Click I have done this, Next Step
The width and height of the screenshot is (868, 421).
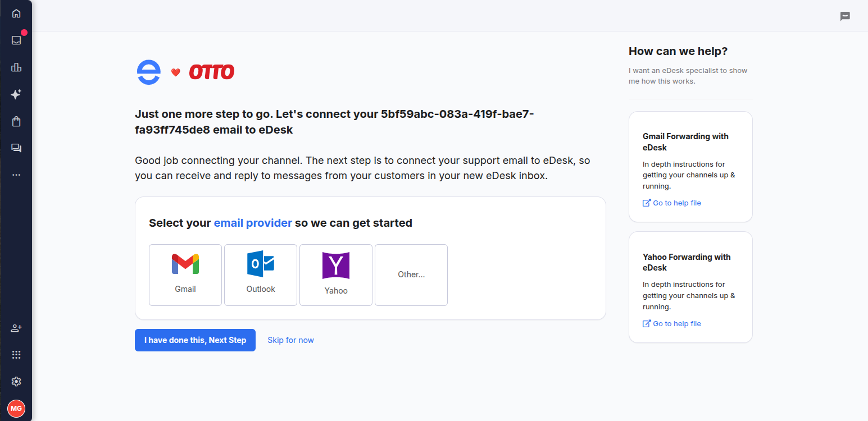[x=195, y=340]
